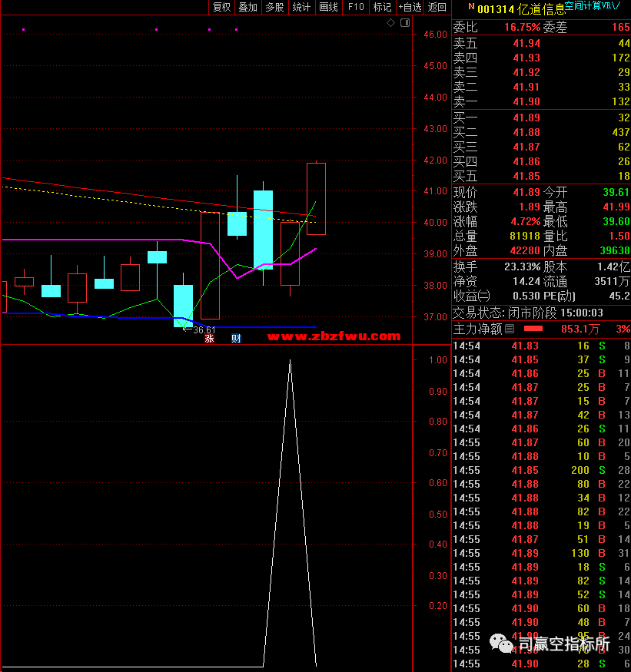Select the 买四 41.86 order row
The height and width of the screenshot is (672, 631).
(541, 161)
